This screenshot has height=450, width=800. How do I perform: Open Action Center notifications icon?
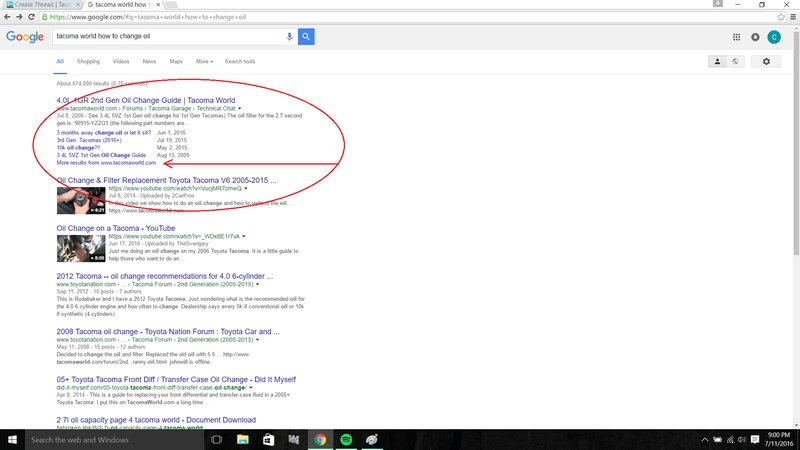(x=755, y=440)
